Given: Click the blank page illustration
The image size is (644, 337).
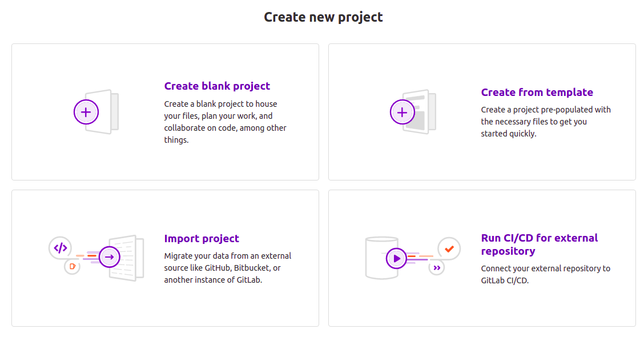Looking at the screenshot, I should tap(107, 111).
